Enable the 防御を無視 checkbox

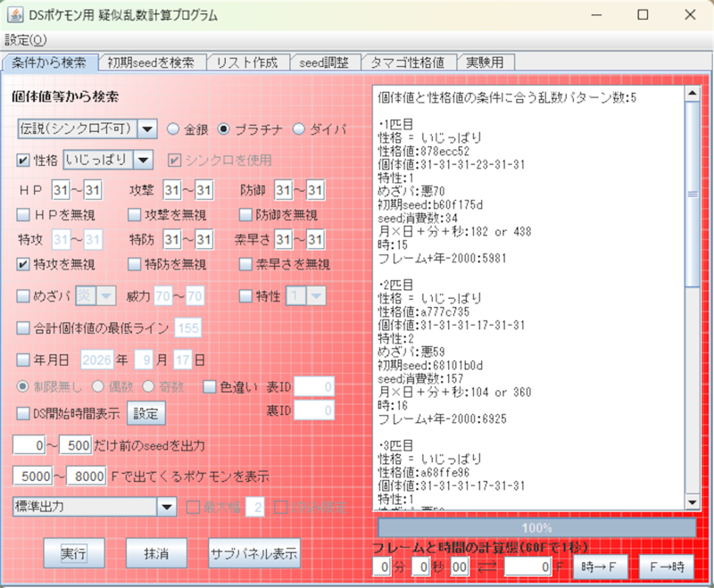[245, 215]
